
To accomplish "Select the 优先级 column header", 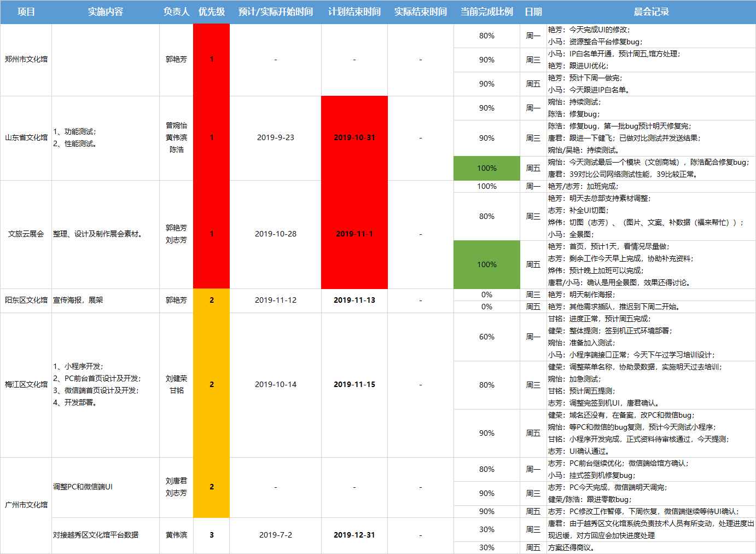I will pyautogui.click(x=212, y=11).
